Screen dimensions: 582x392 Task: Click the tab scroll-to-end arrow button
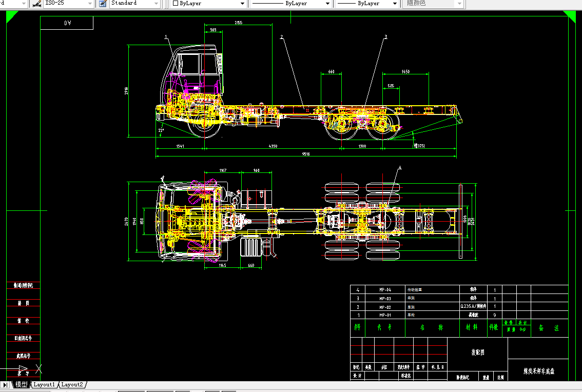coord(5,385)
